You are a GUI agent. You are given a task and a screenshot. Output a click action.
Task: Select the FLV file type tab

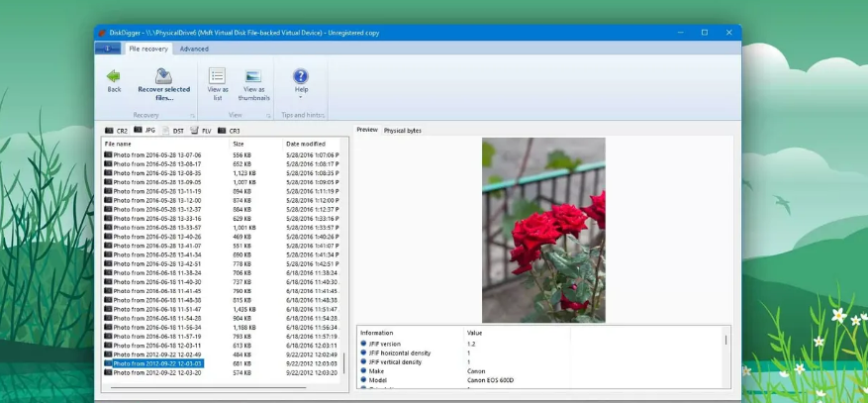click(x=200, y=131)
